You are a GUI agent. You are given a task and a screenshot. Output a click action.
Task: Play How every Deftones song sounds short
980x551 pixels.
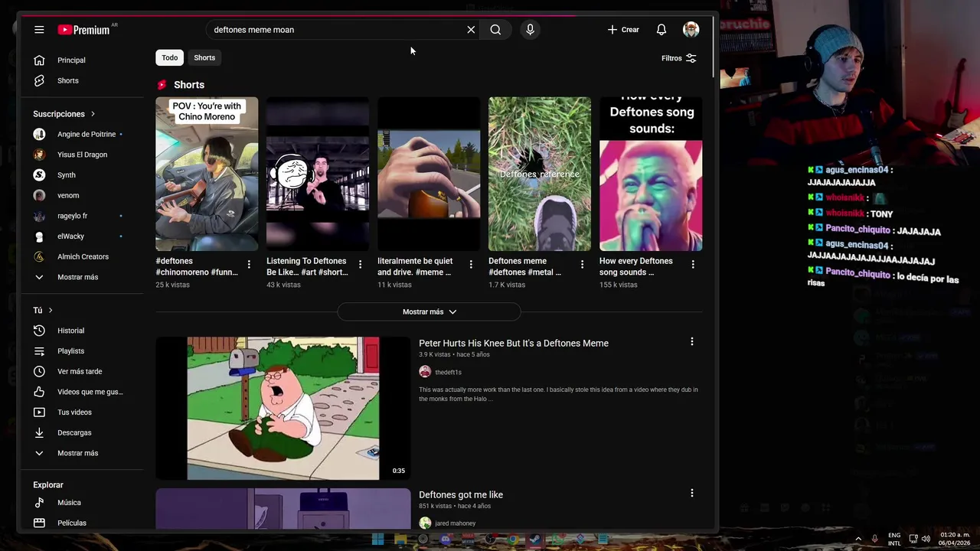pyautogui.click(x=651, y=174)
